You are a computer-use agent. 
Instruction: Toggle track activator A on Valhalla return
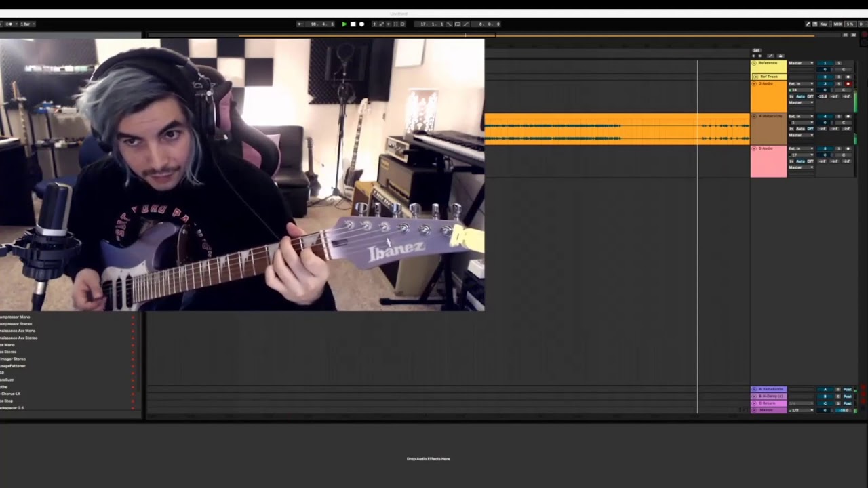point(825,389)
